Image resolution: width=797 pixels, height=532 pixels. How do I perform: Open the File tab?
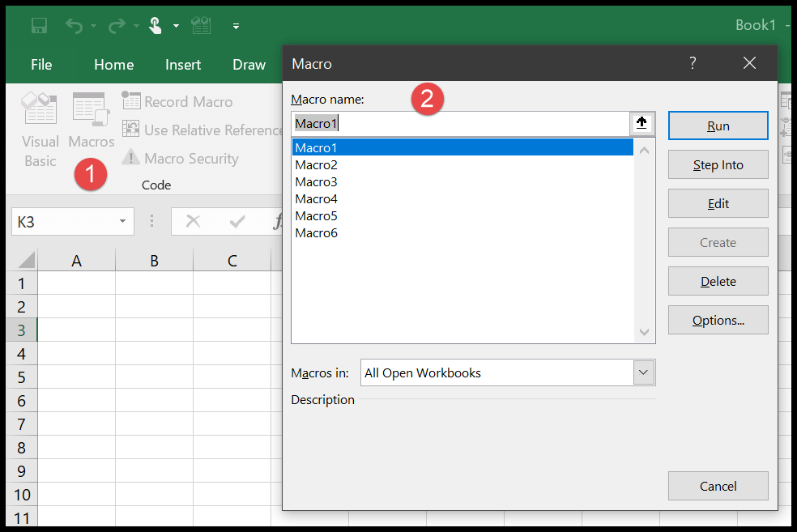[41, 65]
